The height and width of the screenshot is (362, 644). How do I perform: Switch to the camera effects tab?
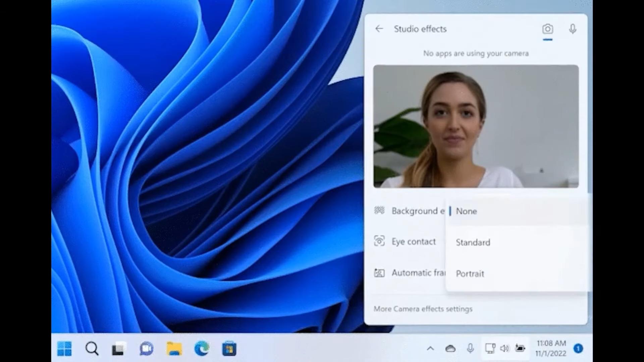point(547,29)
